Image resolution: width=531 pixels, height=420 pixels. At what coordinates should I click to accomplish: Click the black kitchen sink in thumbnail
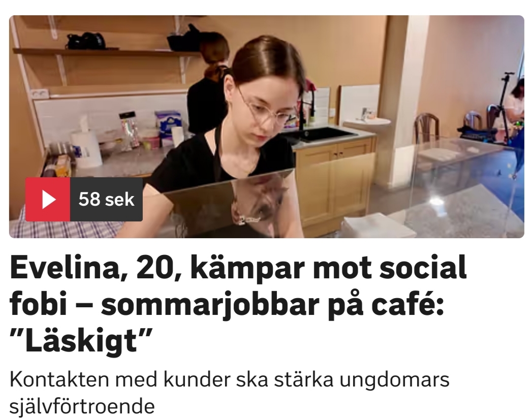coord(318,135)
